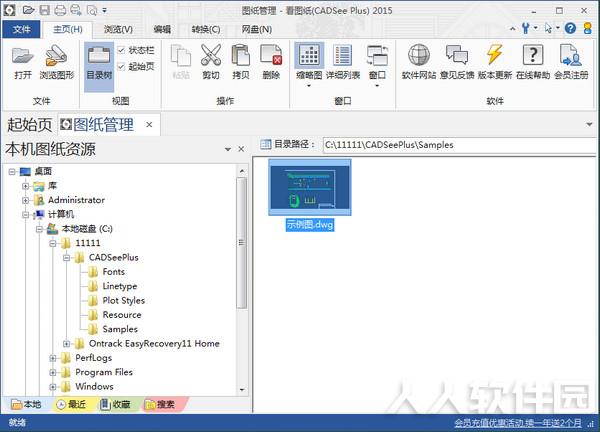
Task: Open the 窗口 dropdown arrow
Action: [377, 86]
